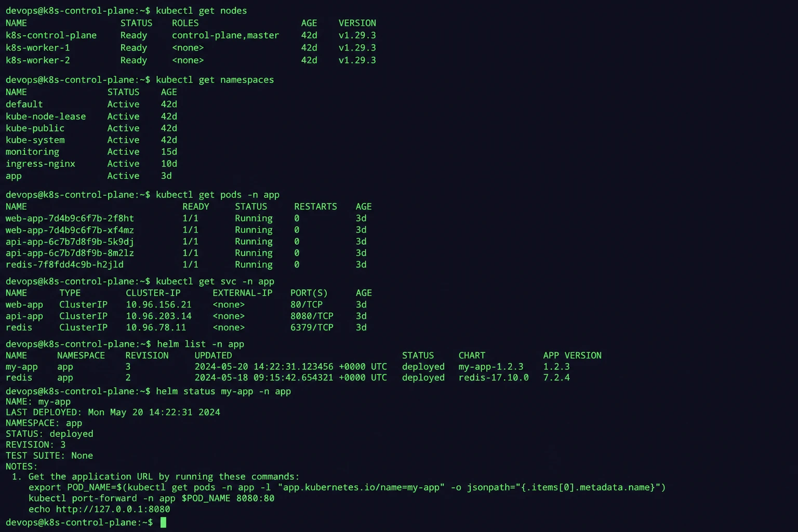
Task: Select the kube-public namespace name
Action: point(35,128)
